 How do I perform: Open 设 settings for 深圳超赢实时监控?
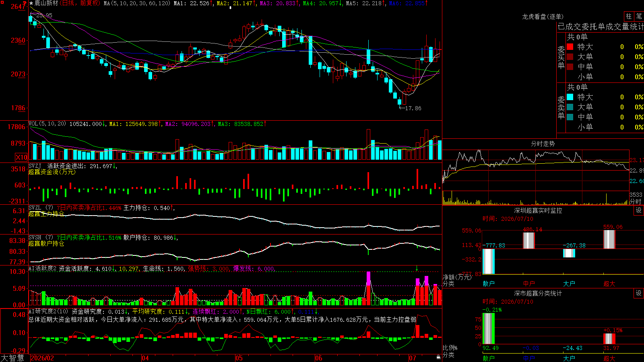(x=639, y=210)
